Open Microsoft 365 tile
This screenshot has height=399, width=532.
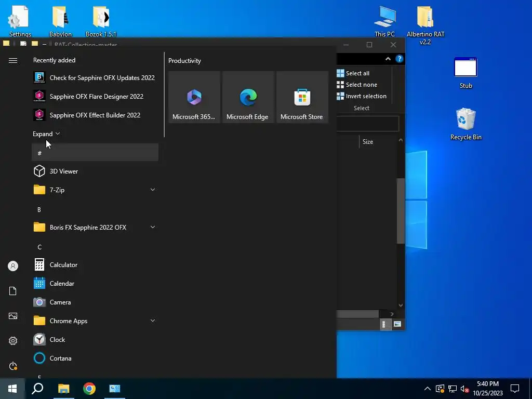coord(194,97)
